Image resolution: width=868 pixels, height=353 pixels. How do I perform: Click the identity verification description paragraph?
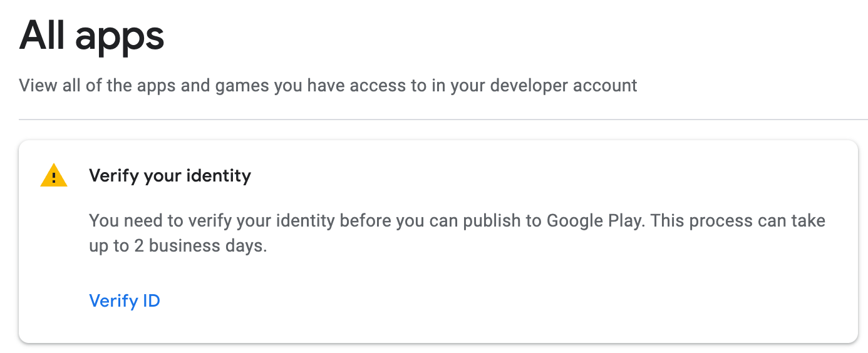(457, 233)
